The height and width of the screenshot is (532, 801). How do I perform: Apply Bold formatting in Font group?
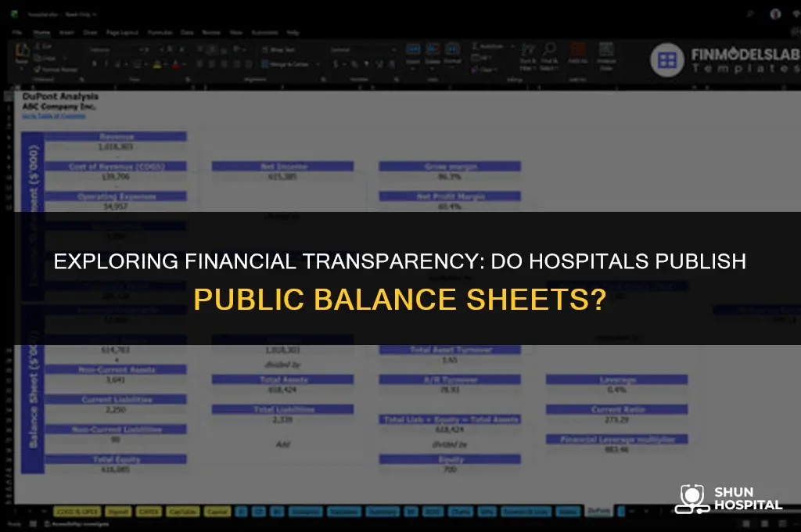pyautogui.click(x=95, y=64)
